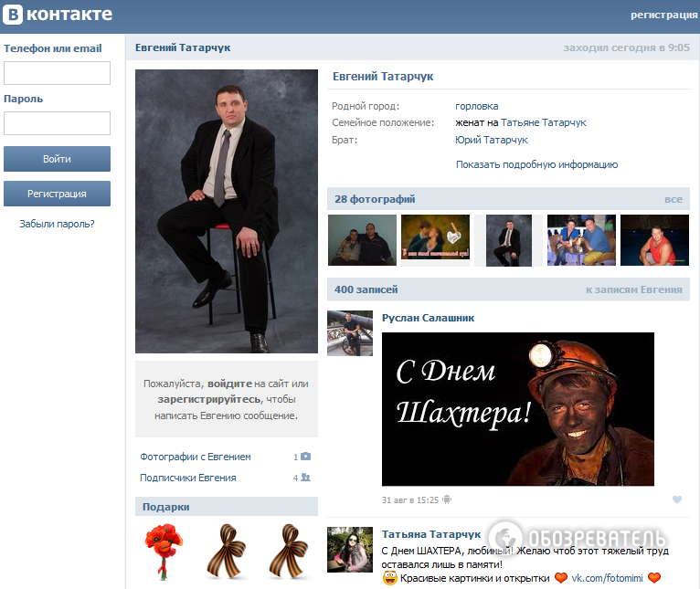The image size is (700, 589).
Task: Click Руслан Салашник's avatar picture
Action: point(350,333)
